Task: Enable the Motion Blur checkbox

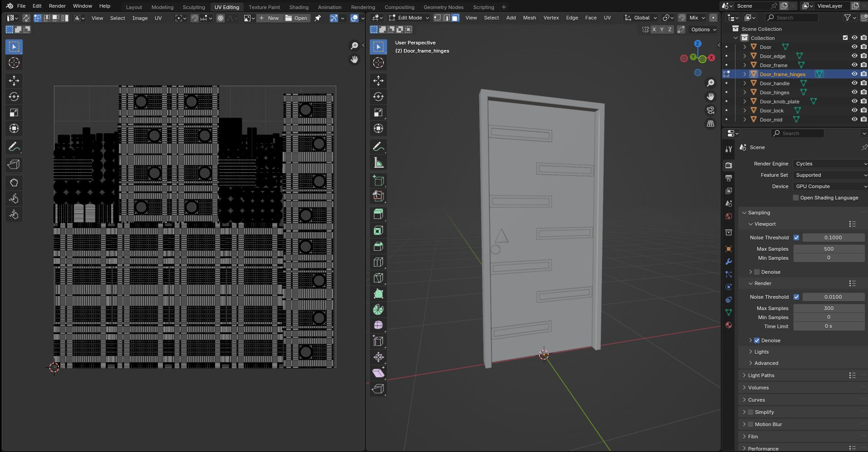Action: pos(750,424)
